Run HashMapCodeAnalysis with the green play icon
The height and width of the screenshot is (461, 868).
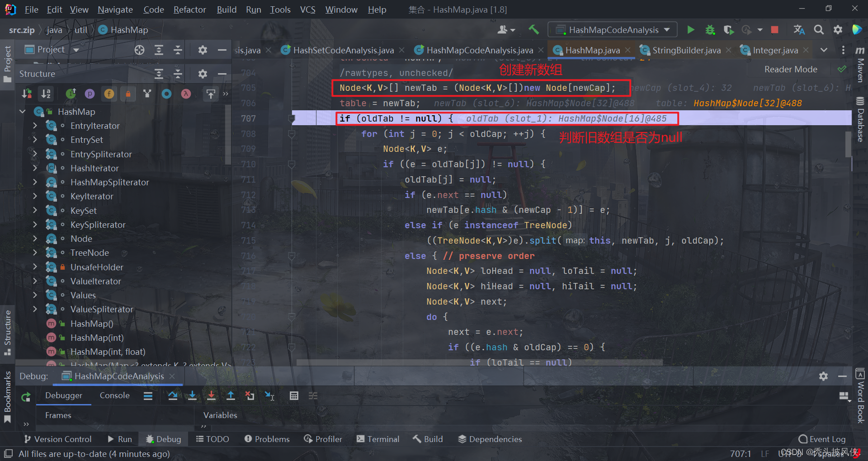(691, 30)
